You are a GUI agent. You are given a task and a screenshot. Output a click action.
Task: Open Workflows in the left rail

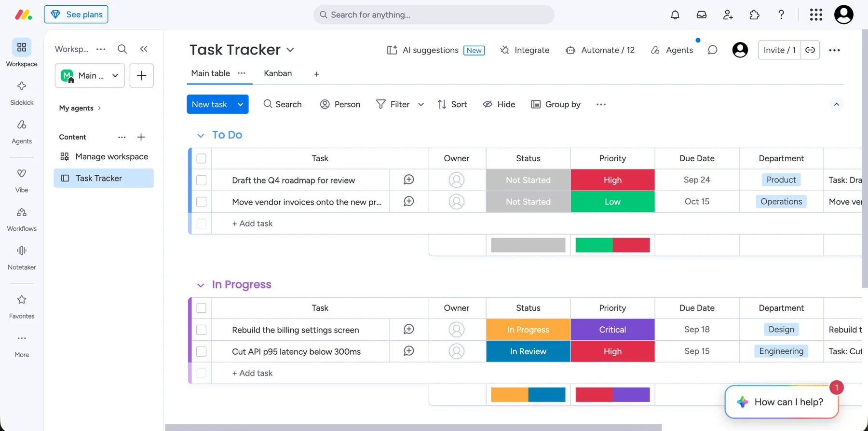tap(22, 219)
